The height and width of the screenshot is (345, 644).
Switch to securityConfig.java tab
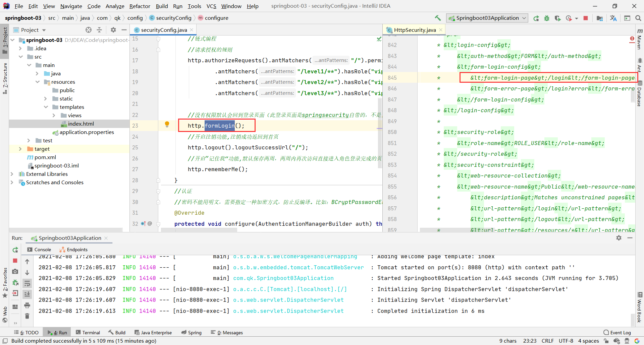164,30
